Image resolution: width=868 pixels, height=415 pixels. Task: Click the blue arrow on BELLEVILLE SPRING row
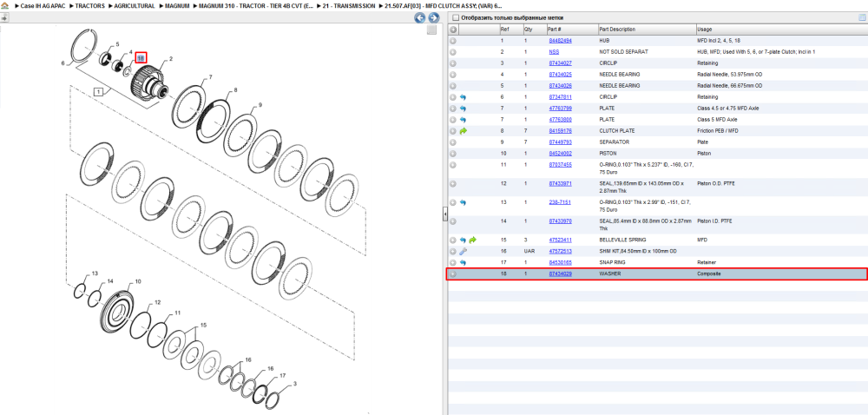[463, 240]
